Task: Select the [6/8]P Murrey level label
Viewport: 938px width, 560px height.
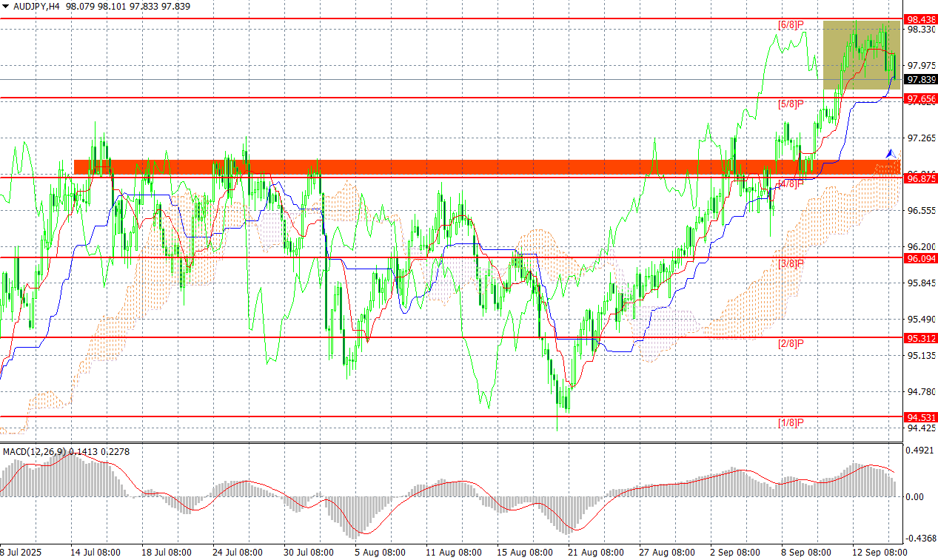Action: [791, 25]
